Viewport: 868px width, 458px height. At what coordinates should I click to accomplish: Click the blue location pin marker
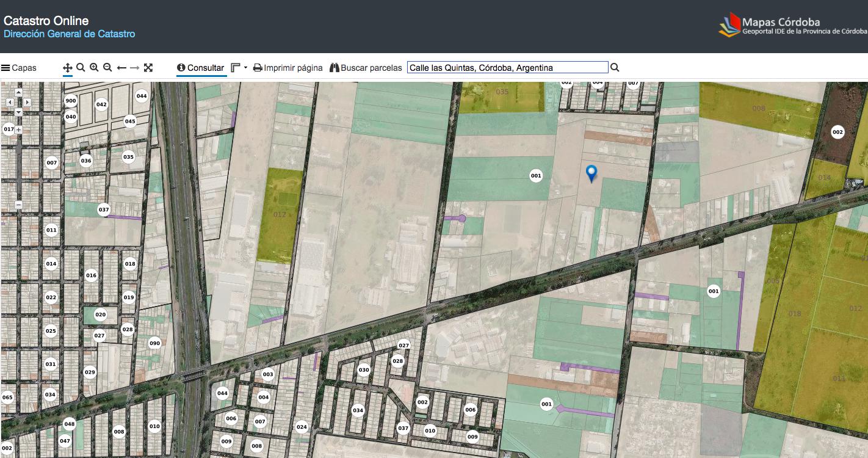(591, 173)
